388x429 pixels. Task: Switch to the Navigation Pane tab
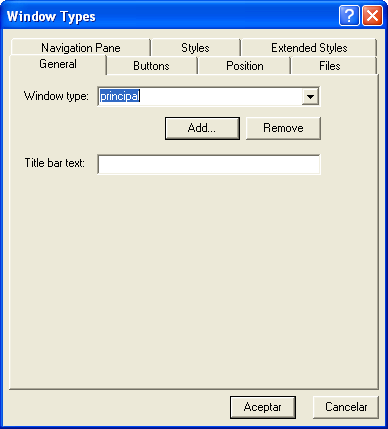tap(80, 48)
